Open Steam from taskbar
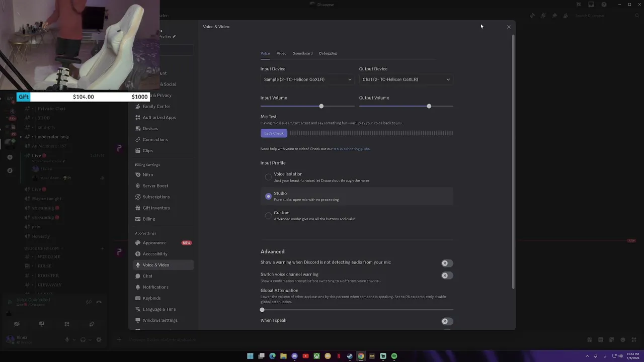The image size is (644, 362). pos(350,356)
